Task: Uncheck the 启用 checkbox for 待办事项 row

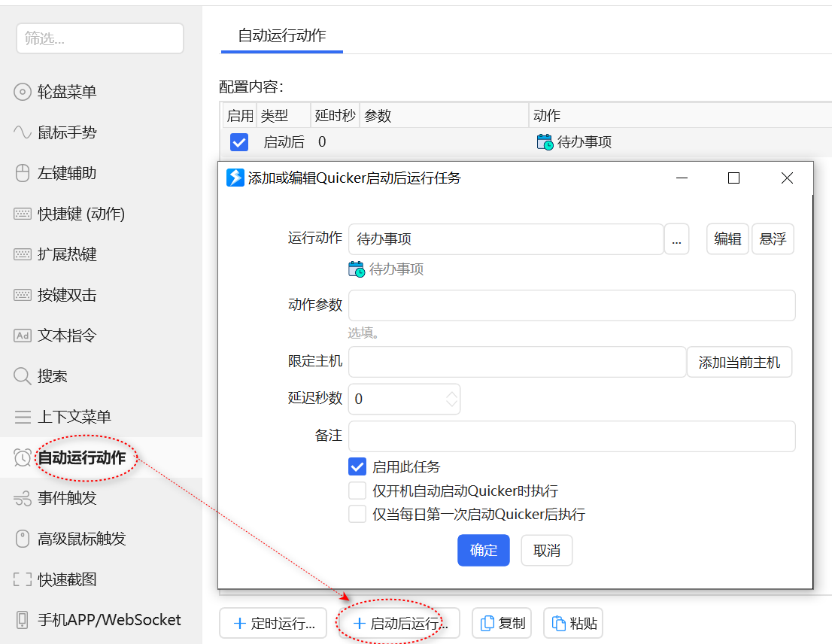Action: (x=239, y=142)
